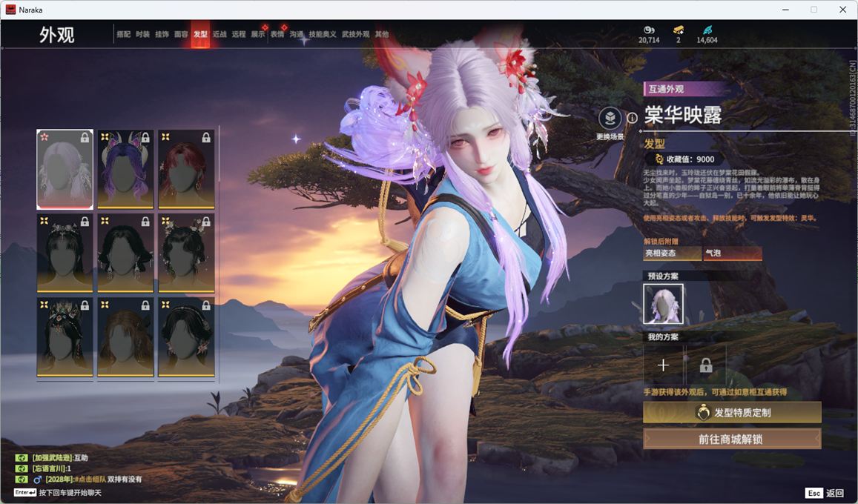Click the Naraka app icon in title bar
This screenshot has width=858, height=504.
(x=10, y=10)
